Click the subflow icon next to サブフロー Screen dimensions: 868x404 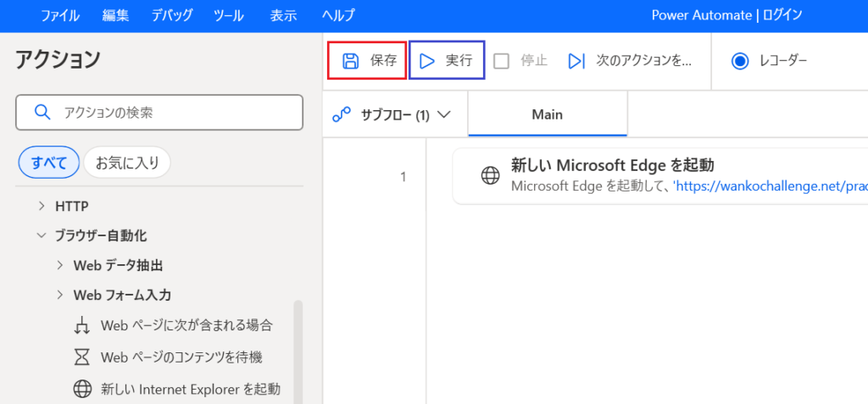tap(342, 115)
